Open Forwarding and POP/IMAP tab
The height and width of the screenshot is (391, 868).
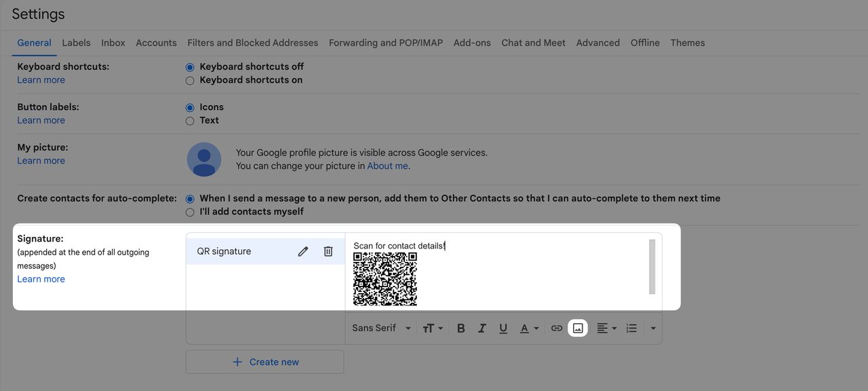386,43
